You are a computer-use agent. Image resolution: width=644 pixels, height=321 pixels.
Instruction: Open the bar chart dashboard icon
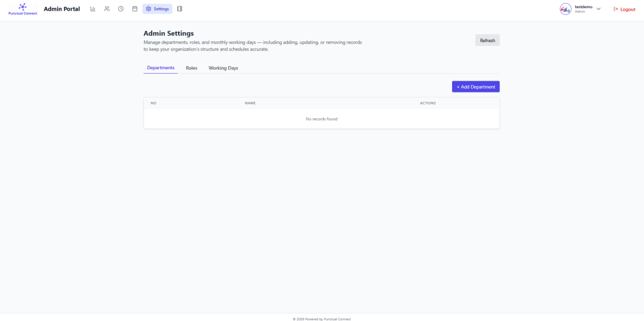tap(93, 9)
